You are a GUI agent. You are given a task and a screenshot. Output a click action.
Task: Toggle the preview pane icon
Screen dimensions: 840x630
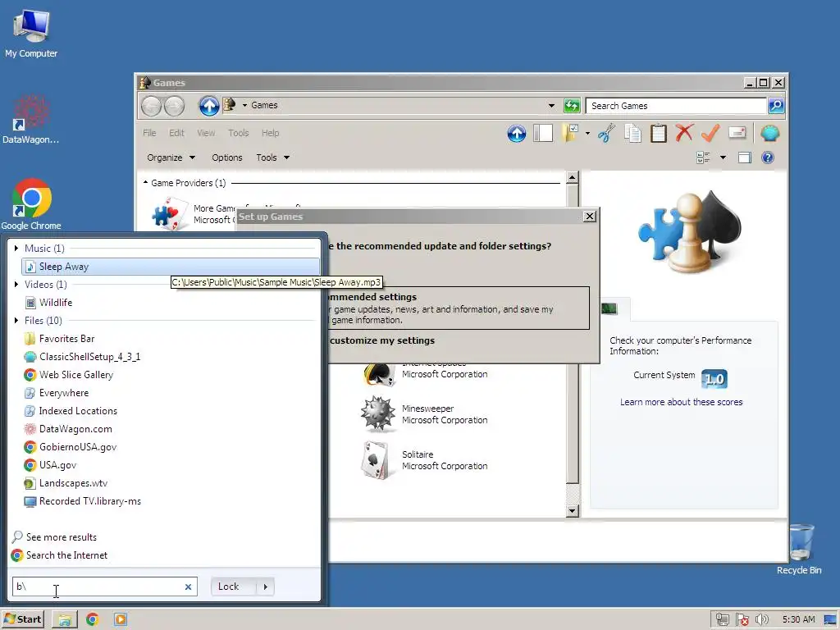pos(745,157)
